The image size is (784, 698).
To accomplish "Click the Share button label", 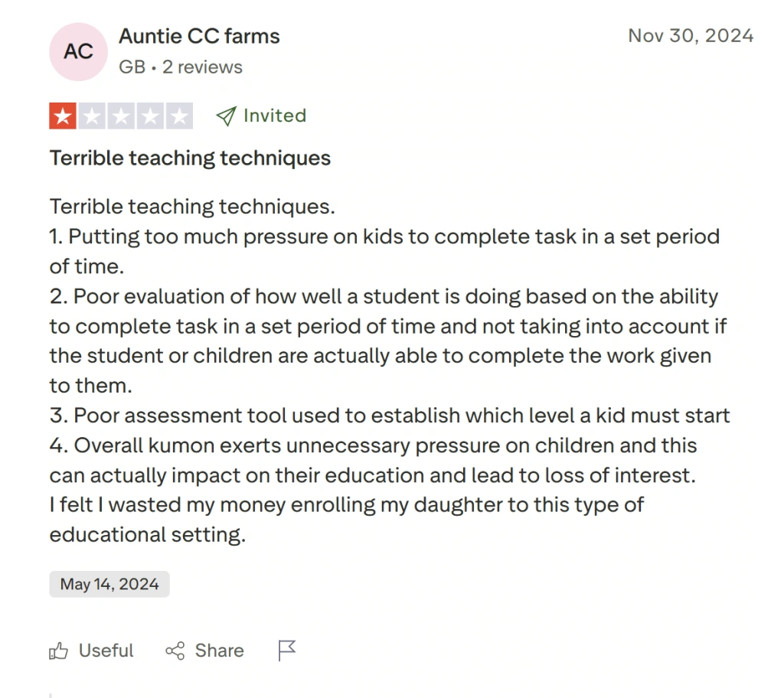I will (x=219, y=650).
